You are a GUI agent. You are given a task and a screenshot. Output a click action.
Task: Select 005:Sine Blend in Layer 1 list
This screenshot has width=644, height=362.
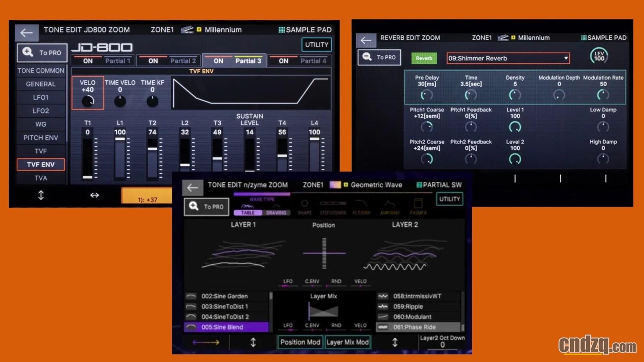(226, 327)
